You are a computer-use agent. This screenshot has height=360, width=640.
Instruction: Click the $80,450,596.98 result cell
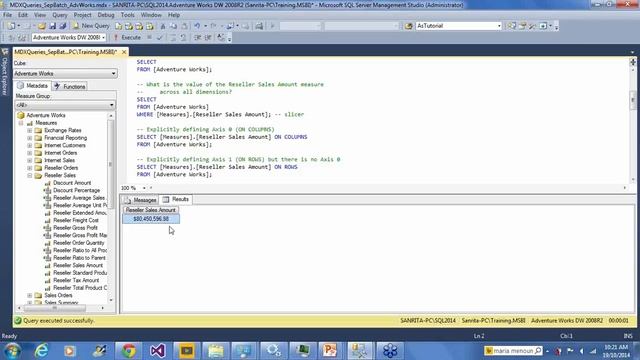tap(151, 219)
